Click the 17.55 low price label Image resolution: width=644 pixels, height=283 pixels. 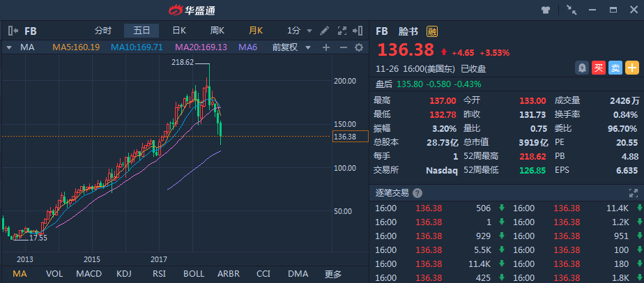click(x=38, y=238)
